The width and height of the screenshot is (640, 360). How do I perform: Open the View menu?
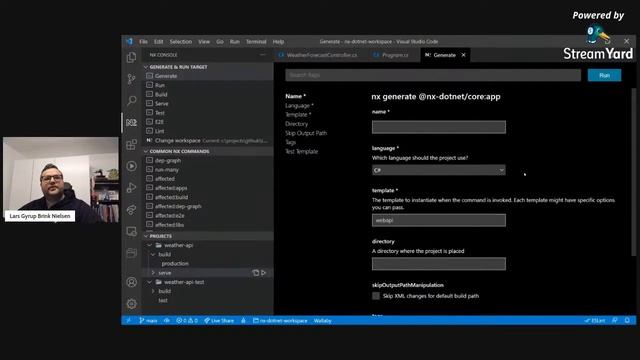pos(204,42)
